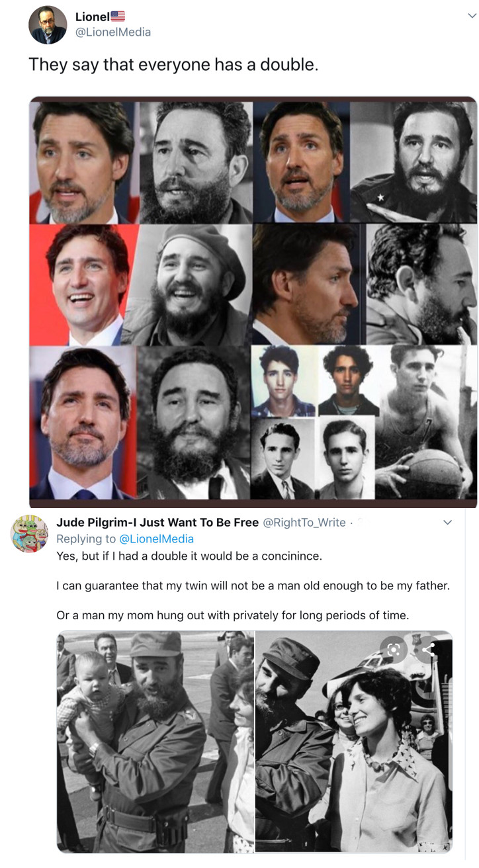This screenshot has width=479, height=868.
Task: Open the @RightTo_Write handle
Action: coord(304,523)
